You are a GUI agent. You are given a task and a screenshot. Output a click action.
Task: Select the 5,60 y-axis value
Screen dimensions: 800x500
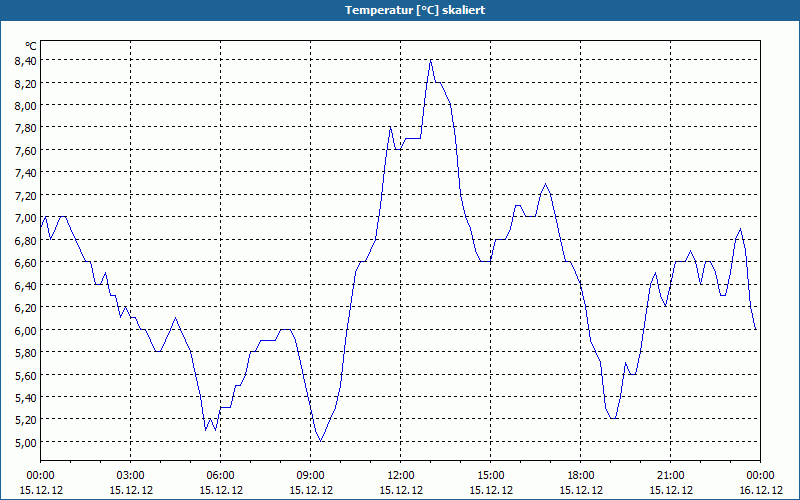click(26, 375)
